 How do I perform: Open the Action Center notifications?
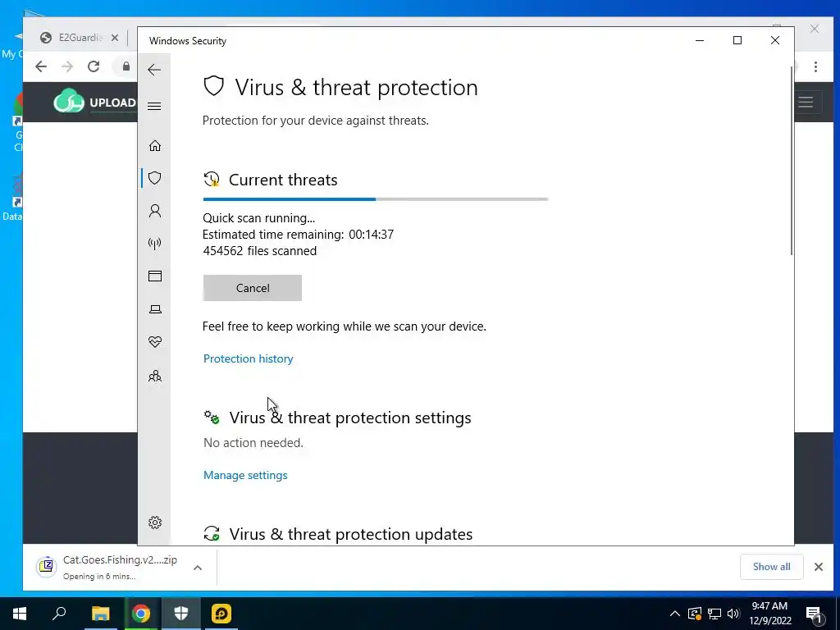[813, 614]
